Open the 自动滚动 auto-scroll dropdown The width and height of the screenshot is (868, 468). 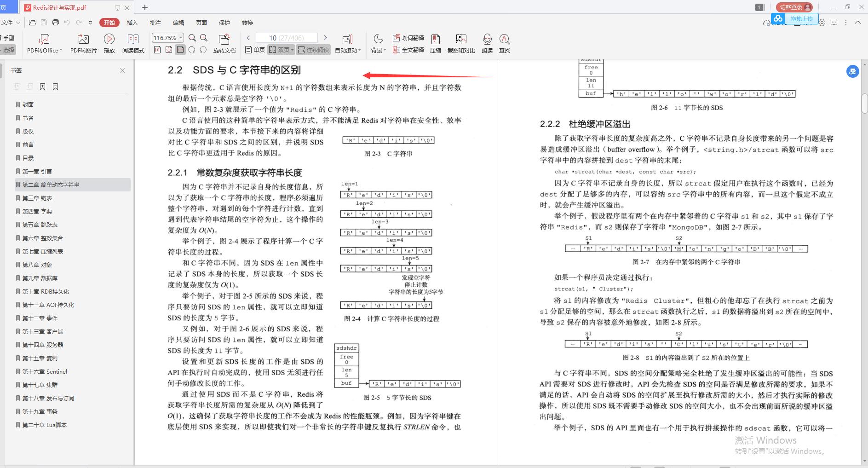[x=348, y=50]
